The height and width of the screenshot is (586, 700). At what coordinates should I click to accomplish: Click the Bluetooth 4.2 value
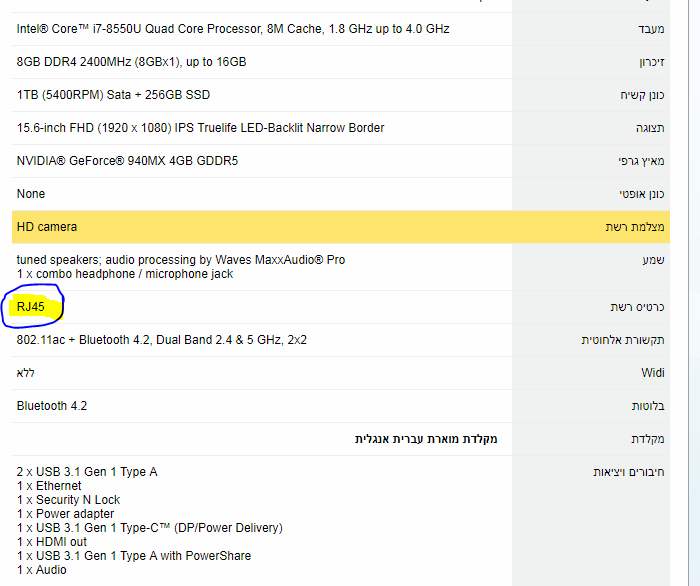coord(52,406)
